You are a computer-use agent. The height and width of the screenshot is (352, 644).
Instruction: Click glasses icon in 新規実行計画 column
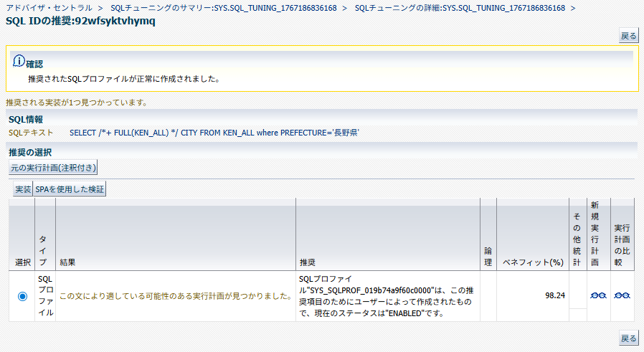click(598, 295)
